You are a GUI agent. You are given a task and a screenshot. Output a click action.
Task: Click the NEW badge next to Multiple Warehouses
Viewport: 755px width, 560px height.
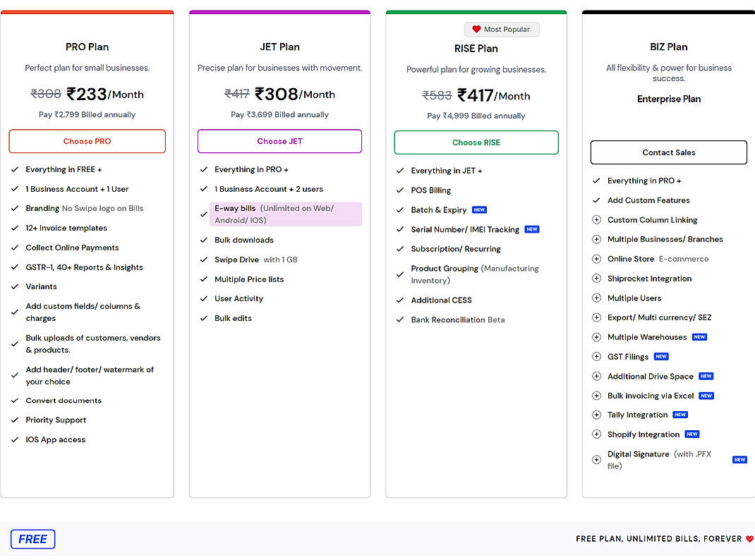click(699, 337)
